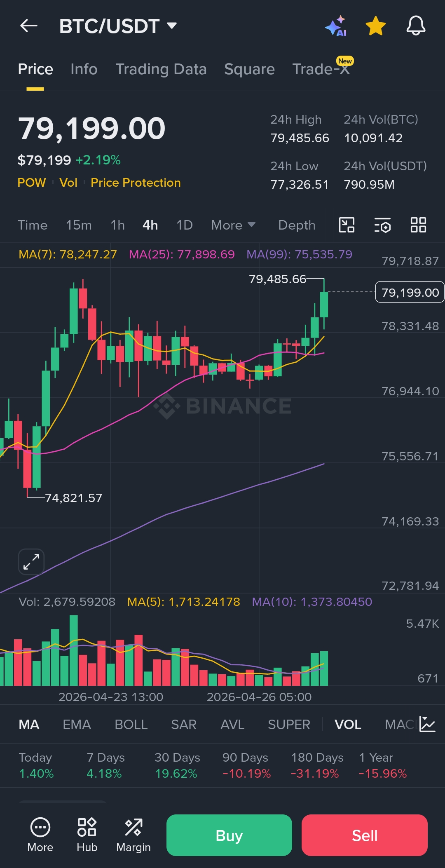Screen dimensions: 445x868
Task: Tap the Today 1.40% performance
Action: [x=36, y=765]
